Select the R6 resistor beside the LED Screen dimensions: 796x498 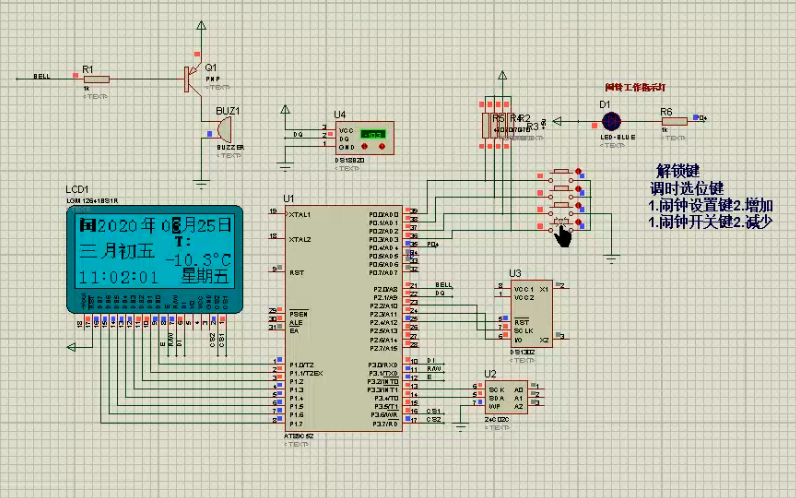[x=675, y=121]
